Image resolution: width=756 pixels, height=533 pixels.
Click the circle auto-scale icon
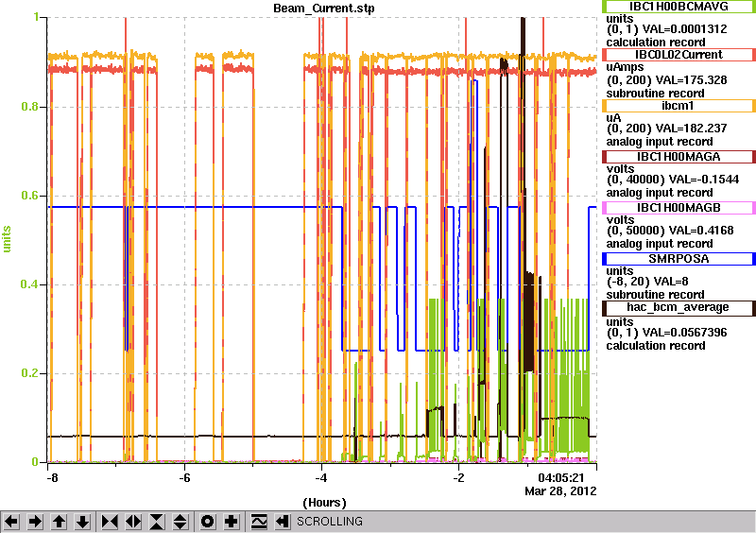(x=208, y=522)
